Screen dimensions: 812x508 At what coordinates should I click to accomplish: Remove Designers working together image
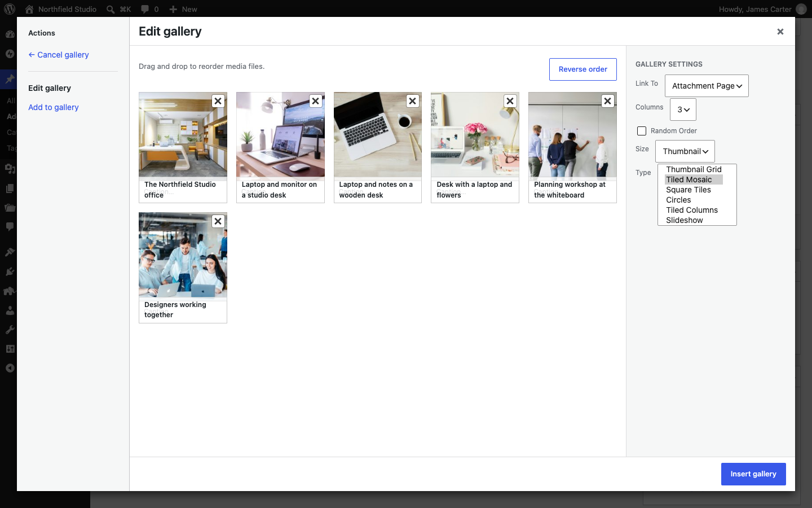click(x=218, y=221)
